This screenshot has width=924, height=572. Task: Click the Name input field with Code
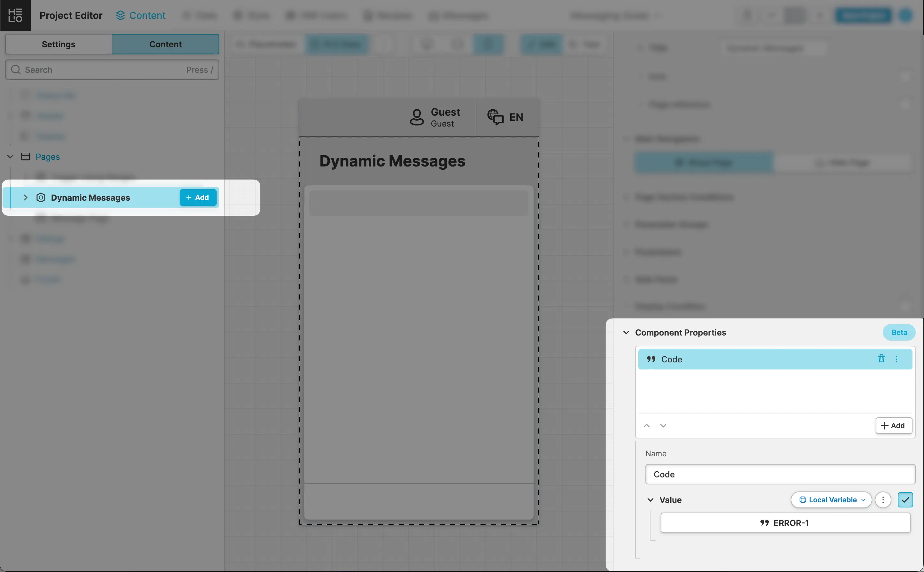pyautogui.click(x=780, y=475)
